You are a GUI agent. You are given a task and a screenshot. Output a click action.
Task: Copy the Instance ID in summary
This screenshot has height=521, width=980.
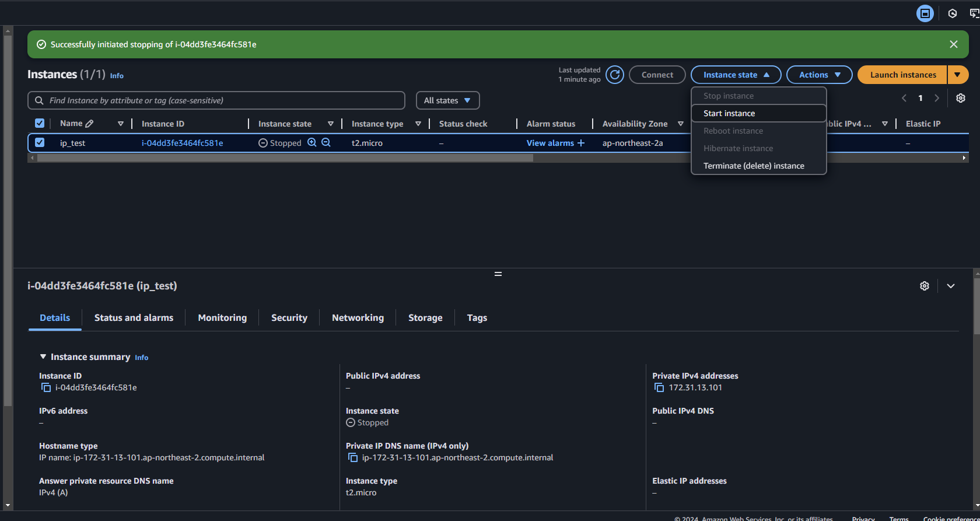pos(46,387)
